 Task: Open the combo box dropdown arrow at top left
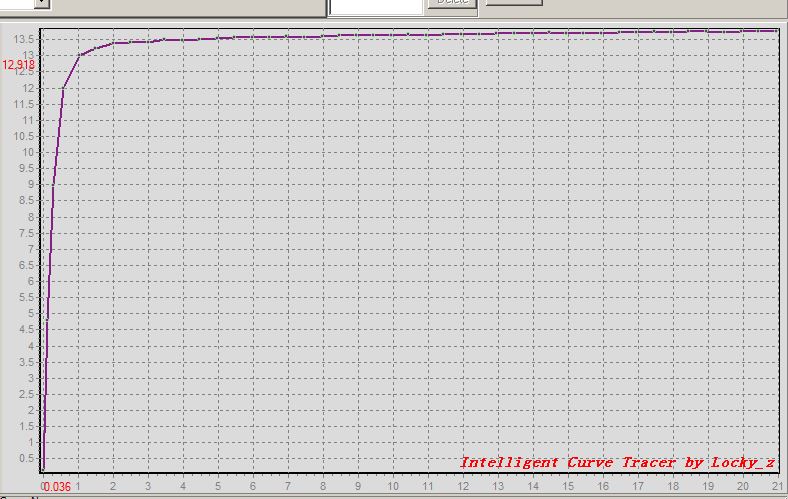tap(42, 4)
